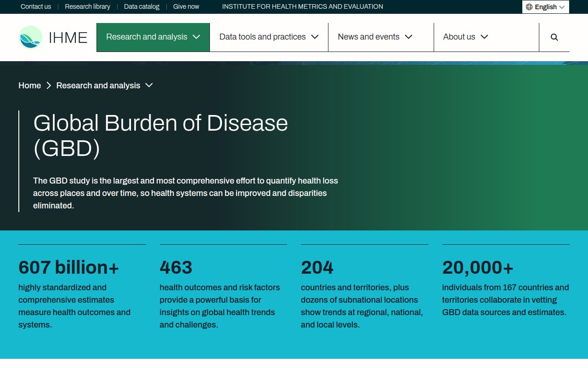
Task: Expand the News and events chevron
Action: click(x=408, y=37)
